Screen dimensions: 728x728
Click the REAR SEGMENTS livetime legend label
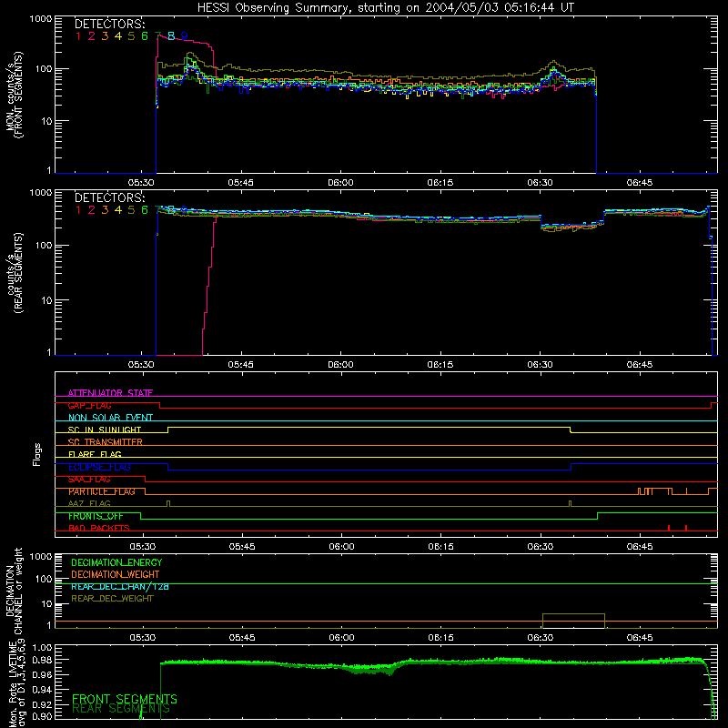coord(121,709)
